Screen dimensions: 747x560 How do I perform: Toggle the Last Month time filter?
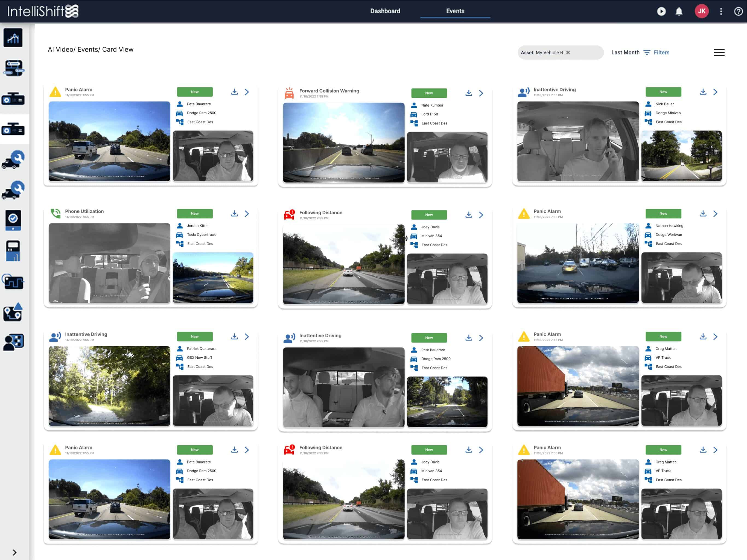pyautogui.click(x=625, y=52)
